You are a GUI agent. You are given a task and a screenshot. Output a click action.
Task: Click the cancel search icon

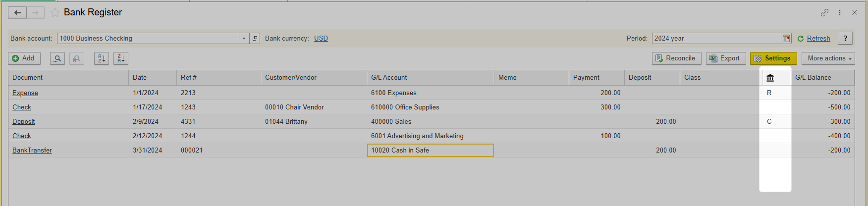[x=76, y=58]
